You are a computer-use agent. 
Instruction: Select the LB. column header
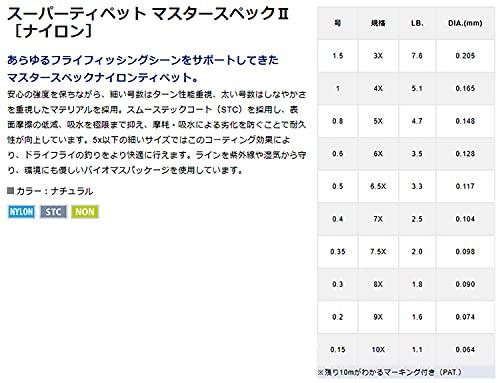417,23
